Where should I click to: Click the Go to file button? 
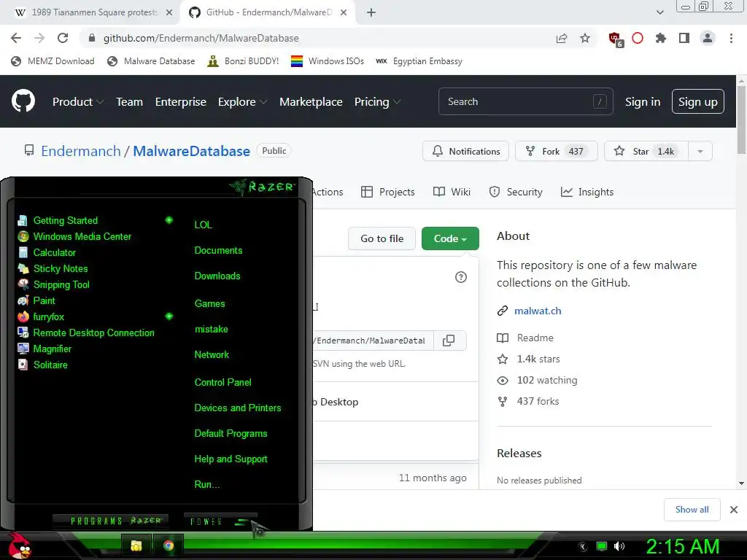point(382,238)
